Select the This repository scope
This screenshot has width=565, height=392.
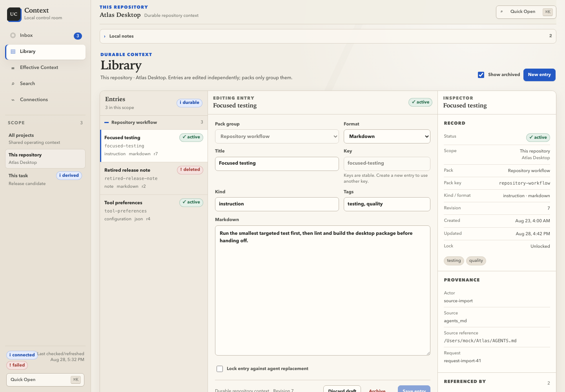[46, 158]
